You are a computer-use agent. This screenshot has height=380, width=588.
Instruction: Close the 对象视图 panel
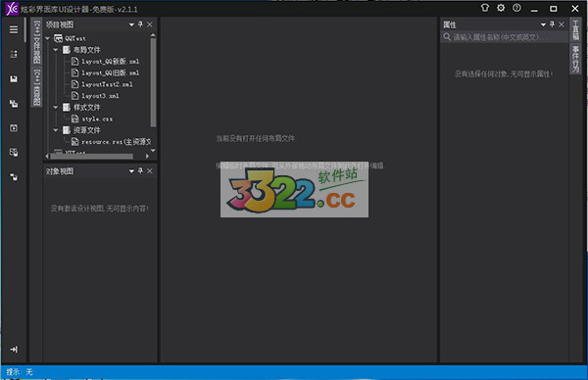tap(150, 170)
